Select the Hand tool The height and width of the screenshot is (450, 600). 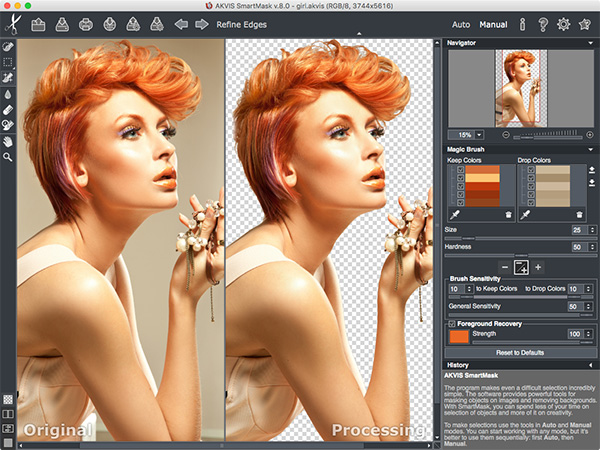(x=8, y=141)
